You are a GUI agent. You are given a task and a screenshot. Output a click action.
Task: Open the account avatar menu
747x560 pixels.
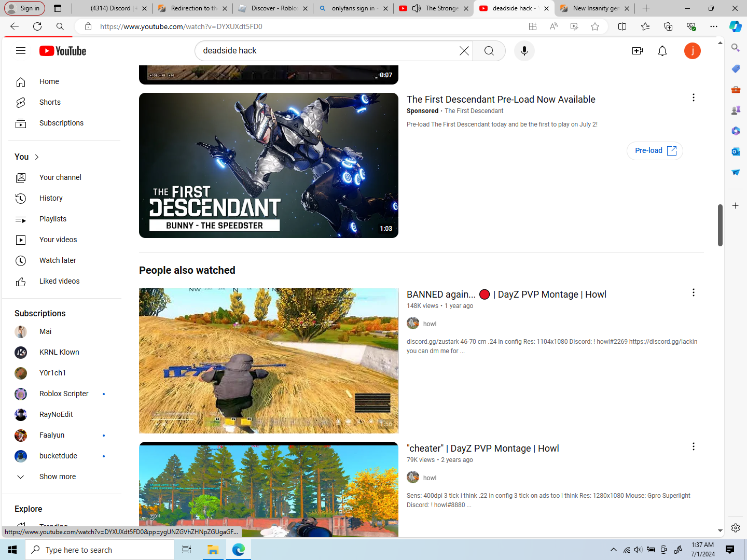[693, 51]
